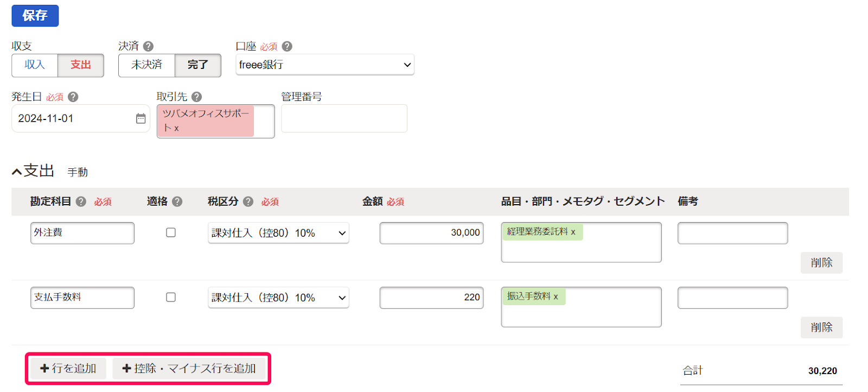Collapse the 支出 section chevron

pos(17,172)
